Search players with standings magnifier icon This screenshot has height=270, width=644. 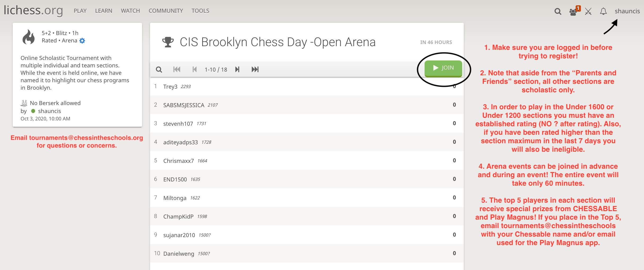[x=159, y=69]
